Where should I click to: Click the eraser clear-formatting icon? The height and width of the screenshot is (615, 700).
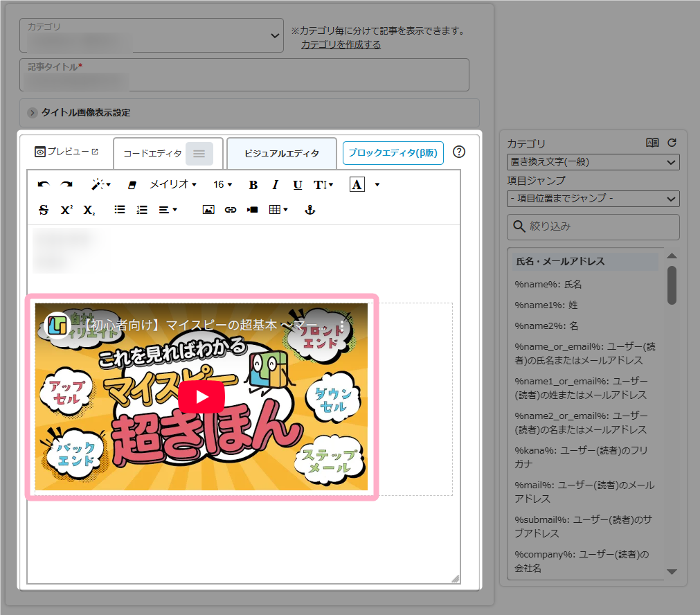tap(134, 185)
